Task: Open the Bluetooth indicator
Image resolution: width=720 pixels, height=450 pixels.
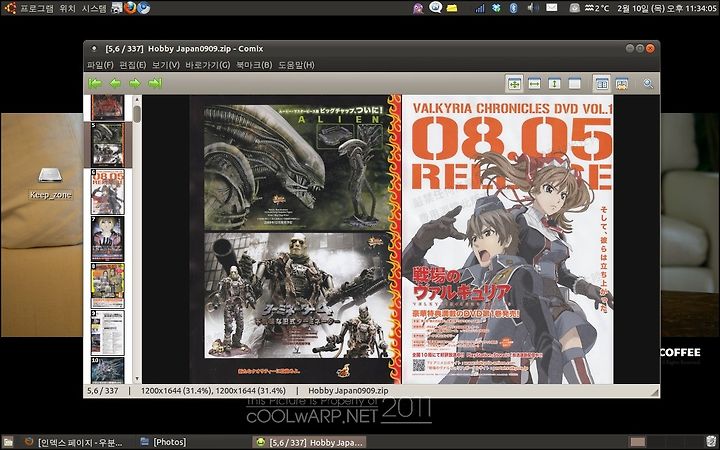Action: tap(513, 8)
